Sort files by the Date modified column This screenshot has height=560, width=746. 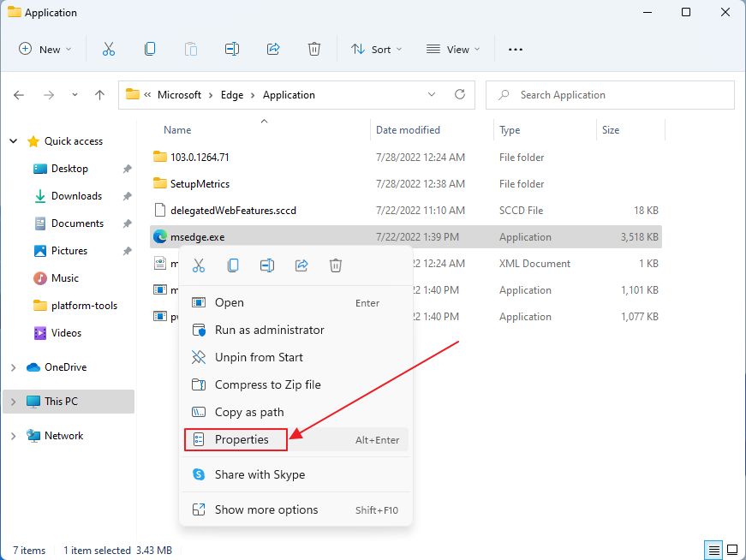point(408,130)
